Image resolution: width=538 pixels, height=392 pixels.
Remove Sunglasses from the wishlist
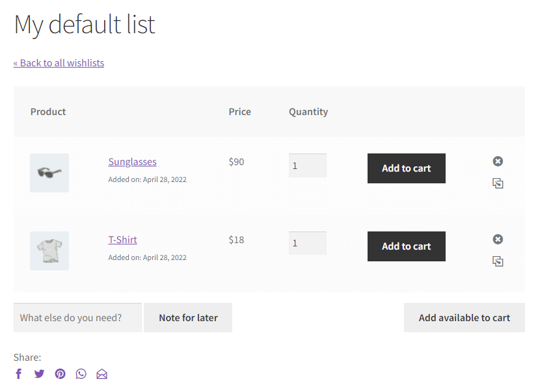(498, 161)
